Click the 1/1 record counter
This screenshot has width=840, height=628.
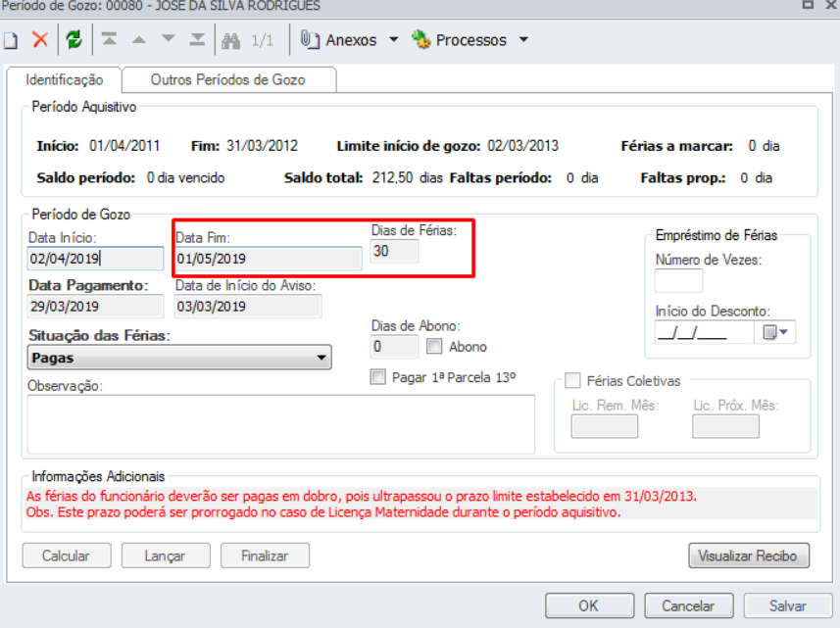[262, 40]
